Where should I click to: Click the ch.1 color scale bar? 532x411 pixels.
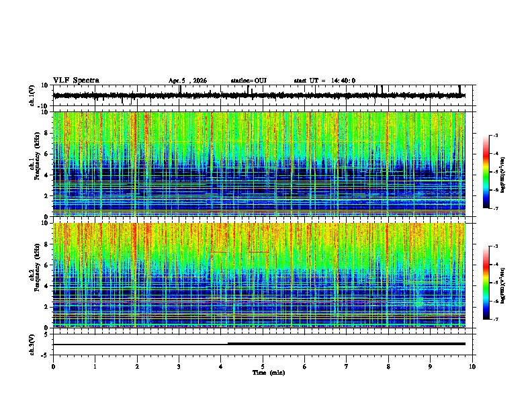pos(486,172)
